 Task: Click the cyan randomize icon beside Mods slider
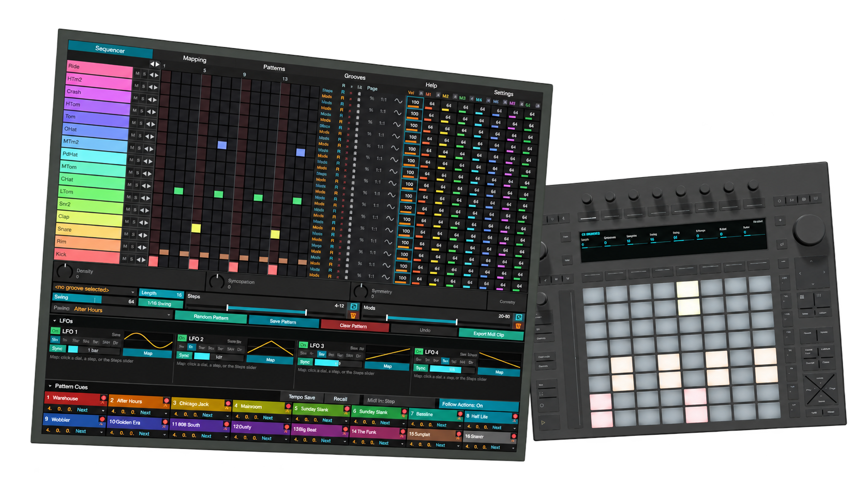[519, 317]
